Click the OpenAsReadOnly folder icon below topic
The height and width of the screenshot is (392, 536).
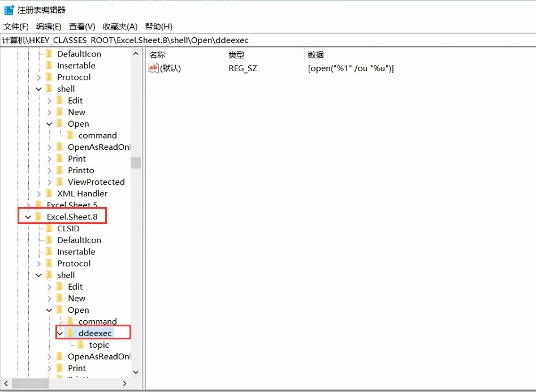pyautogui.click(x=60, y=356)
